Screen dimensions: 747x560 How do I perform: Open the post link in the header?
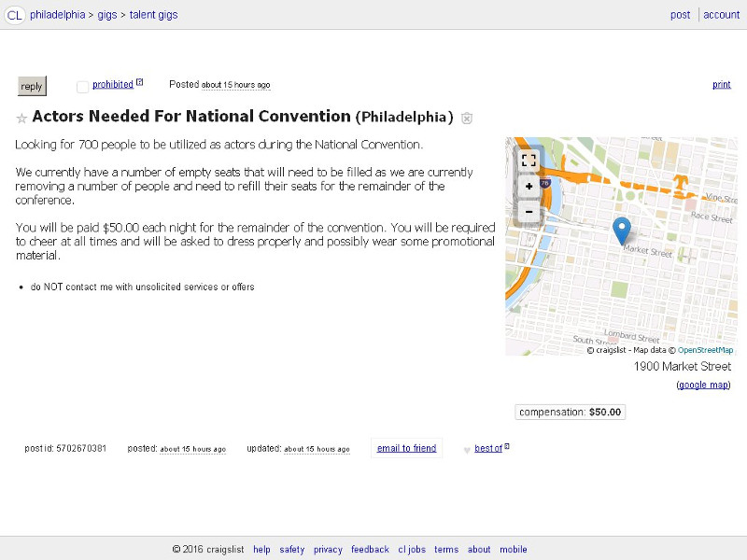tap(680, 15)
